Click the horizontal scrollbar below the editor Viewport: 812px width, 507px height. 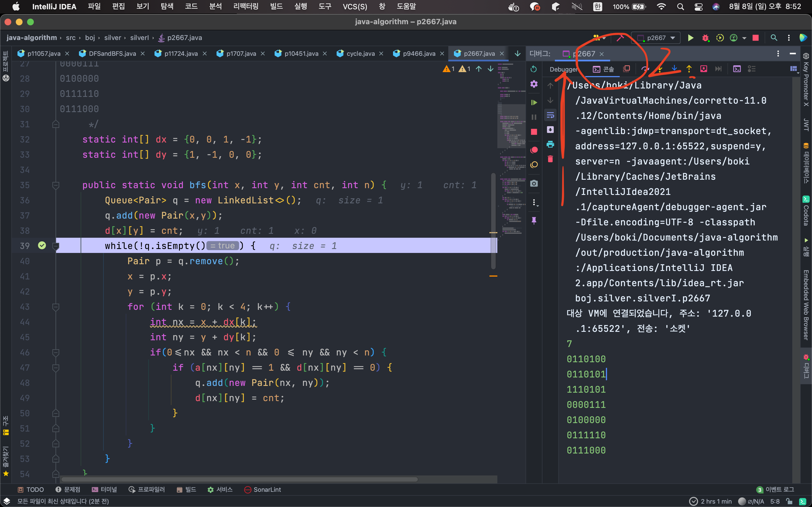pyautogui.click(x=239, y=479)
